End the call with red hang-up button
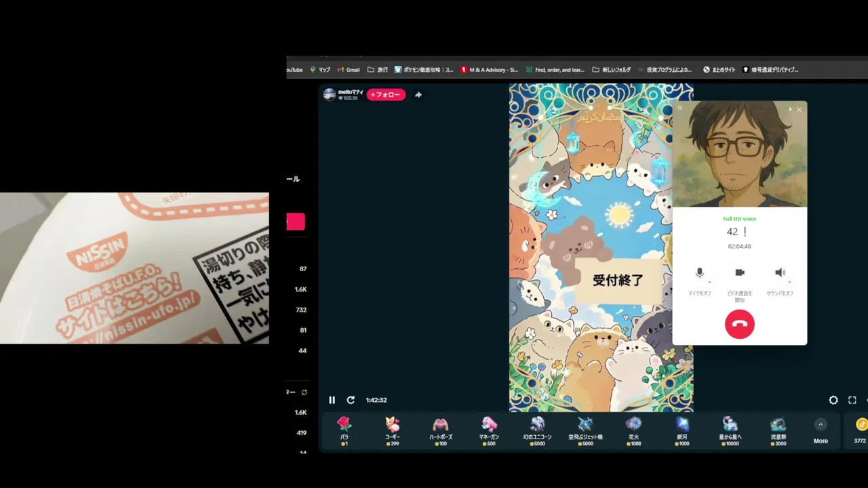The width and height of the screenshot is (868, 488). point(740,324)
